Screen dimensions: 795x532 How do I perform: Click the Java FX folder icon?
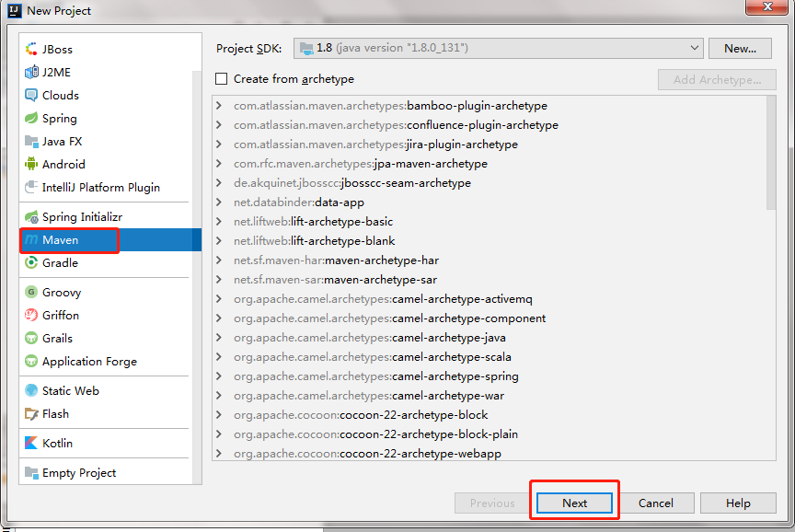(31, 142)
